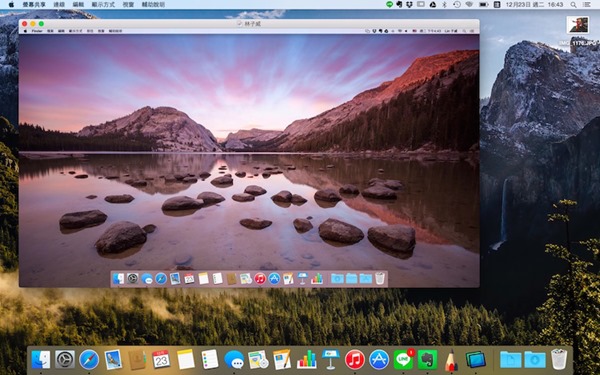Click iTunes in the remote screen's Dock

coord(260,279)
